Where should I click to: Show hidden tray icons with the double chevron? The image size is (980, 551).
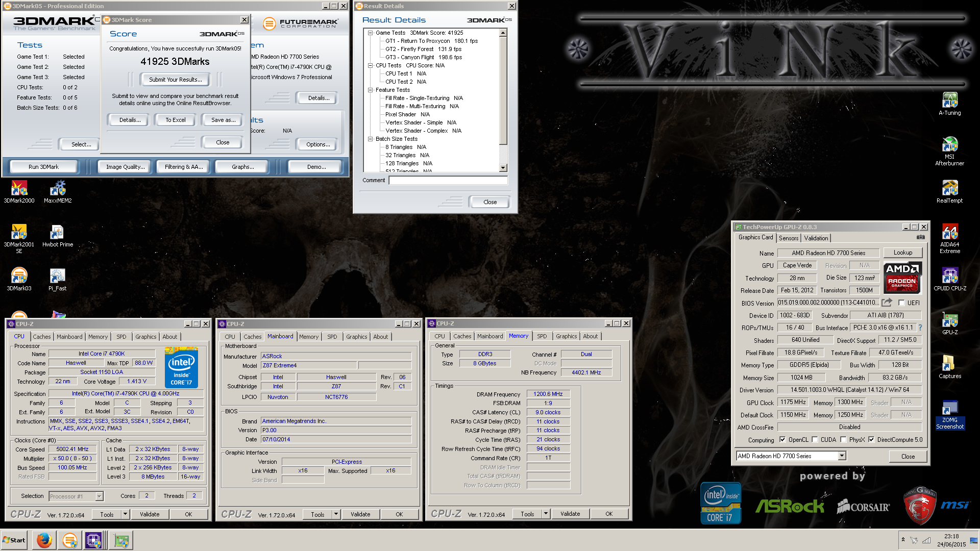pos(903,540)
